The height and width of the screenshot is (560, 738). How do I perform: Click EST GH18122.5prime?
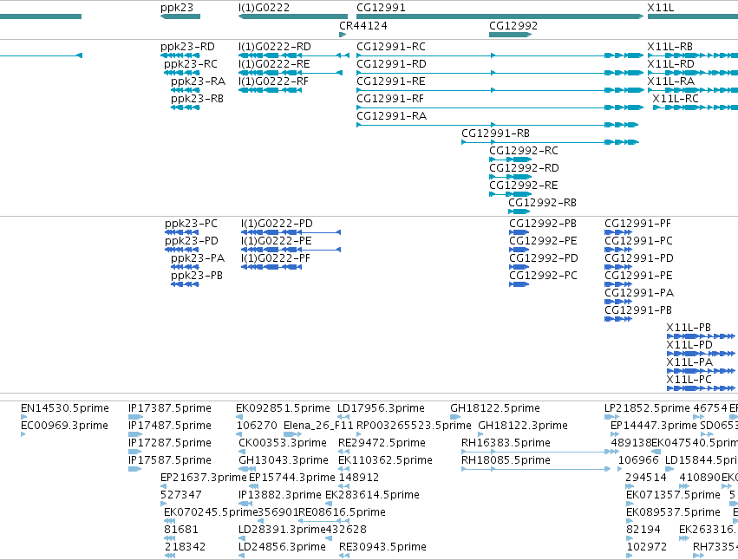pyautogui.click(x=495, y=408)
